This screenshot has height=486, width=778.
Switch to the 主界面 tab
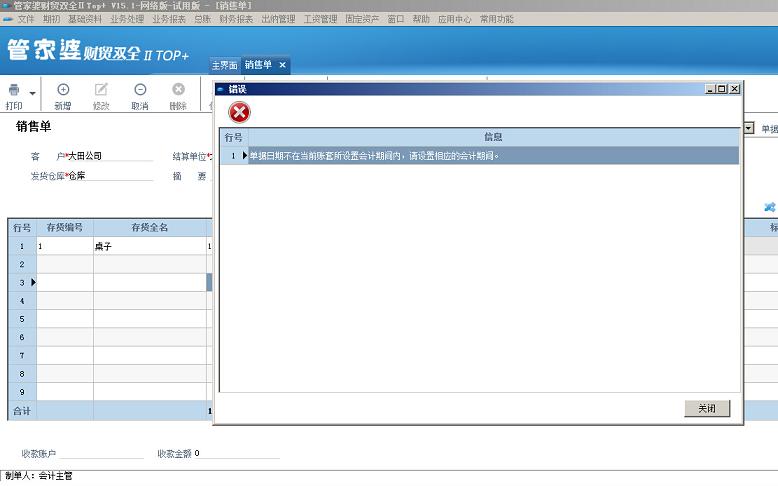click(x=224, y=65)
